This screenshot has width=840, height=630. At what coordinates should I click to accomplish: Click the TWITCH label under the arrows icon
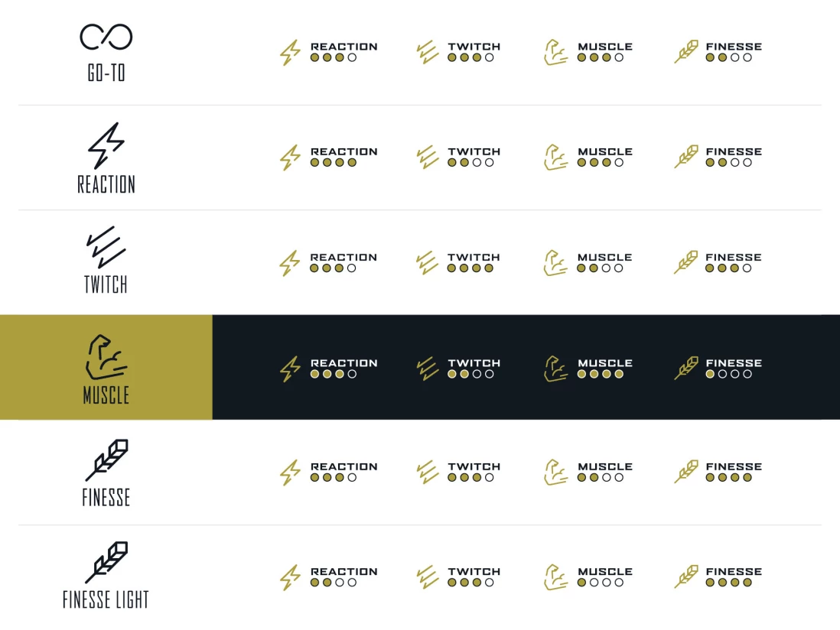click(x=106, y=285)
